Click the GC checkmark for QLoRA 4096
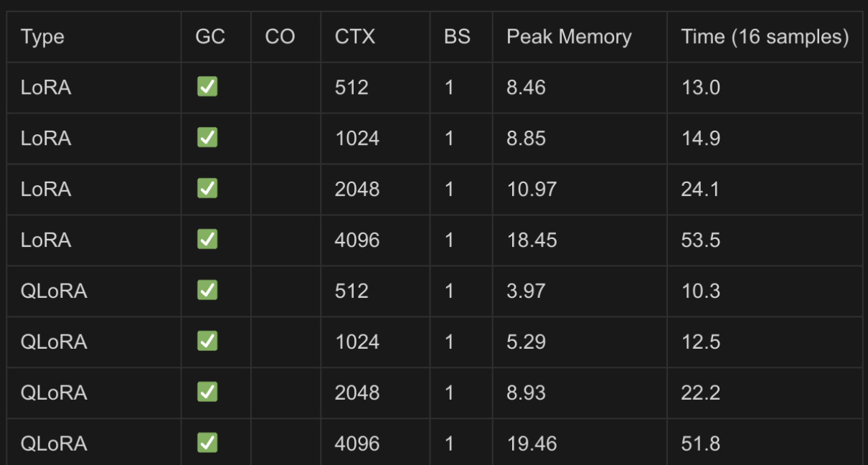This screenshot has height=465, width=868. [x=207, y=443]
